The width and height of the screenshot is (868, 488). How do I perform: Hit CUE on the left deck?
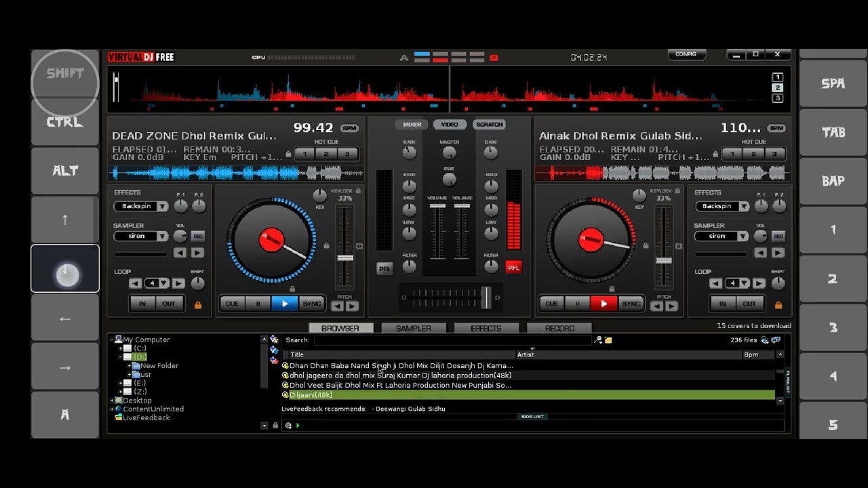(x=232, y=304)
